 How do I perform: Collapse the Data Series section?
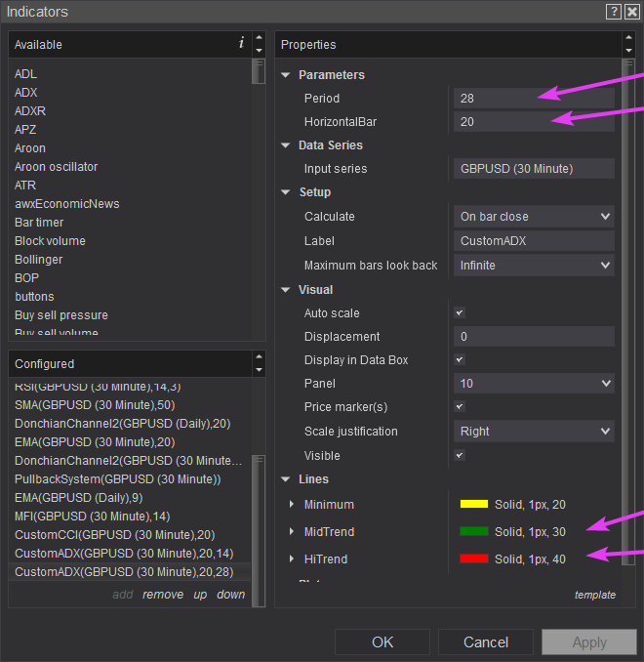coord(286,145)
